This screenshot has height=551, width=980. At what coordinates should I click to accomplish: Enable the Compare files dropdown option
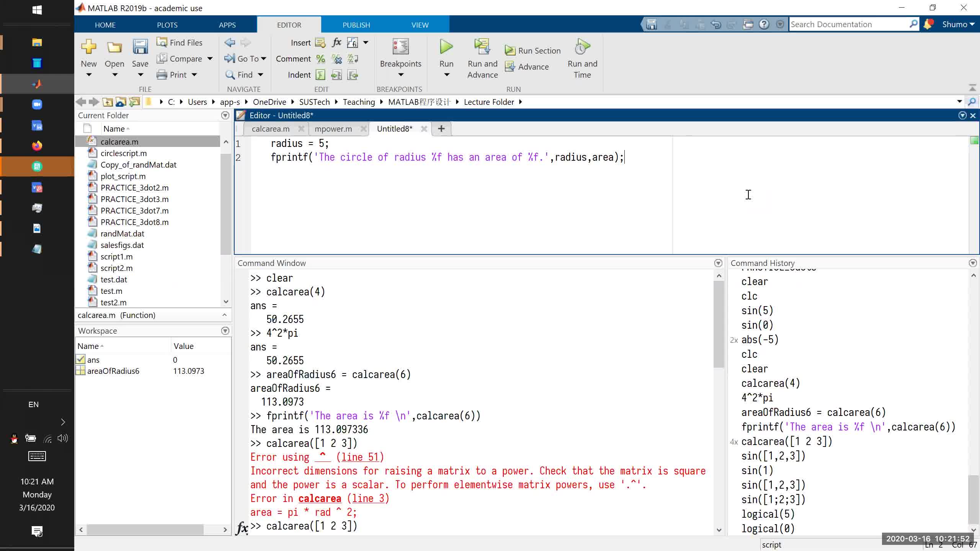point(209,59)
